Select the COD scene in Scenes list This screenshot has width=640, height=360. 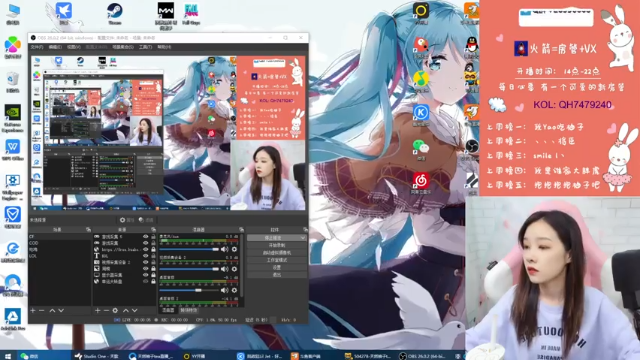point(60,243)
